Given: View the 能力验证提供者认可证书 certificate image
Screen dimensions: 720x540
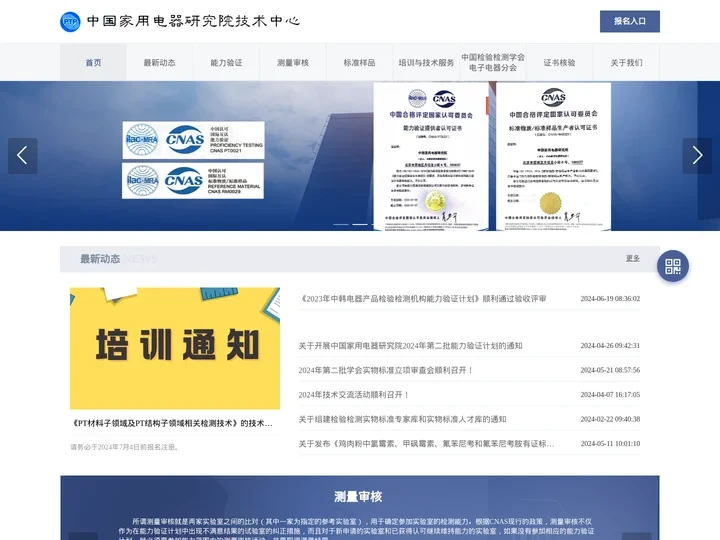Looking at the screenshot, I should (x=431, y=157).
